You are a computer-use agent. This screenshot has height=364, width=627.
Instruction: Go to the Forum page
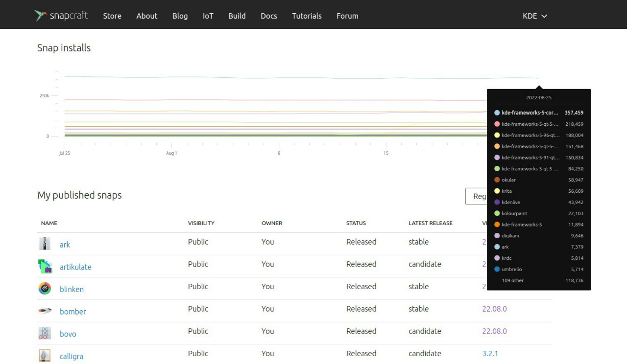(347, 16)
